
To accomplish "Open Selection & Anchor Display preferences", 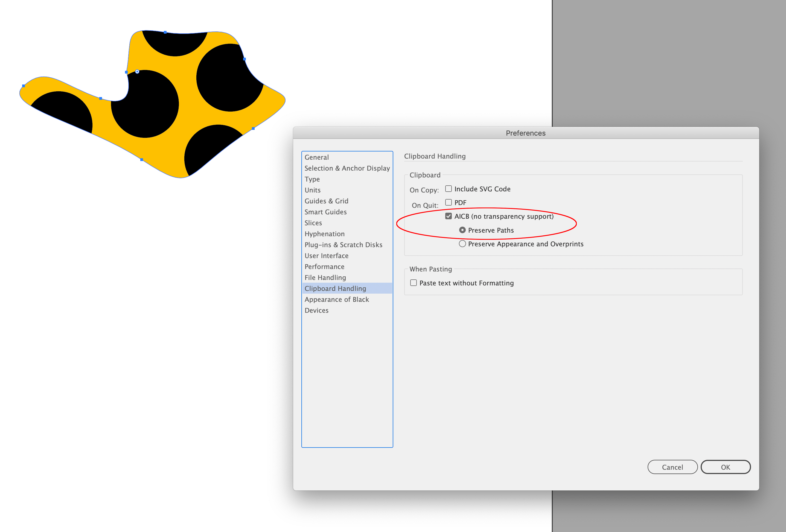I will point(347,168).
